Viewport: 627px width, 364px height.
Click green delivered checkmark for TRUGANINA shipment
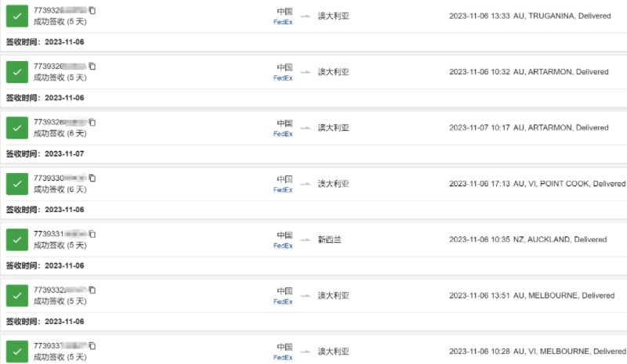click(x=17, y=16)
